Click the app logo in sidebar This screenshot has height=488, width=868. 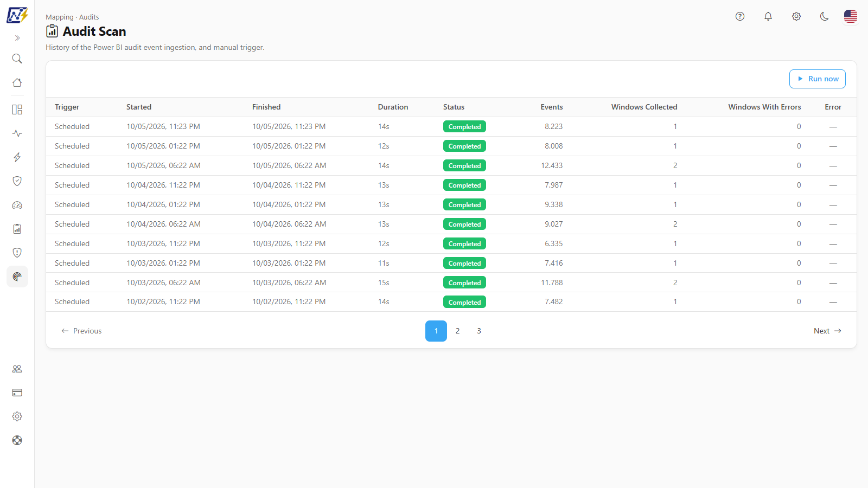(17, 15)
